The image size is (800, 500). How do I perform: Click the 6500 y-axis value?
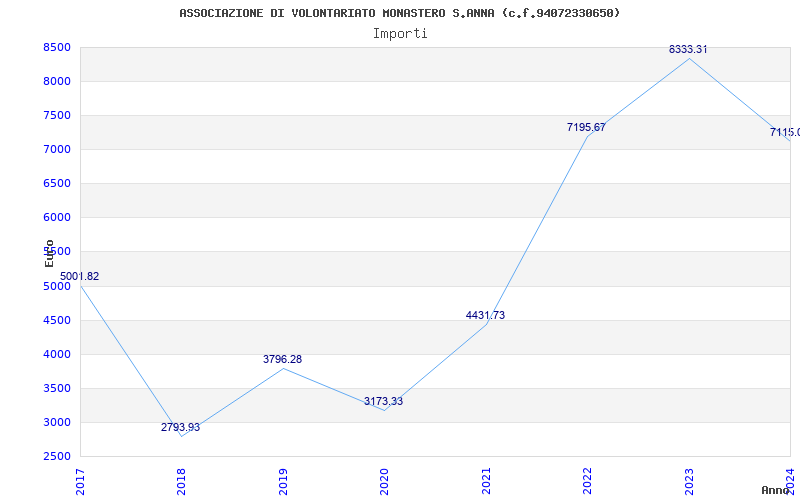coord(57,184)
